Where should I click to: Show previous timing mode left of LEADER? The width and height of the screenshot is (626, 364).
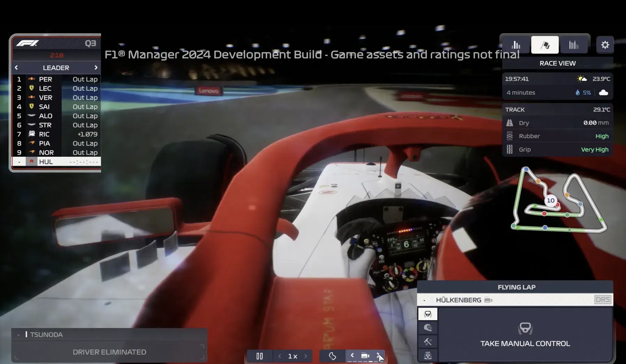[x=16, y=67]
